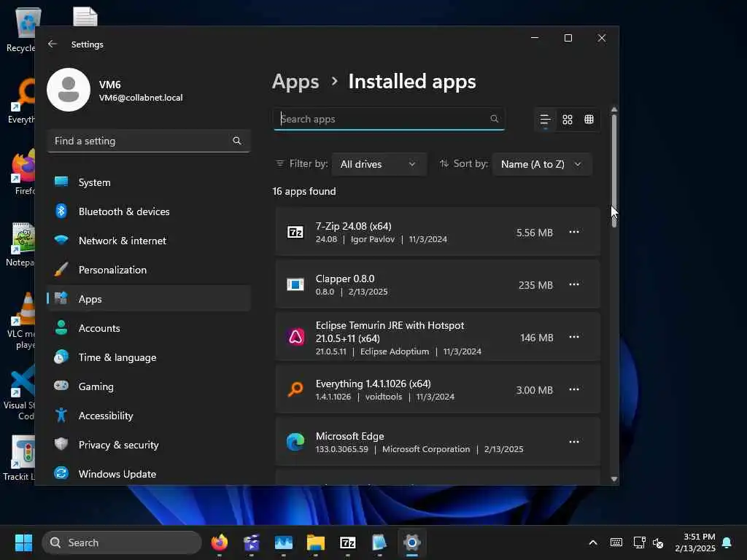Click the Eclipse Temurin app icon
Viewport: 747px width, 560px height.
coord(295,337)
